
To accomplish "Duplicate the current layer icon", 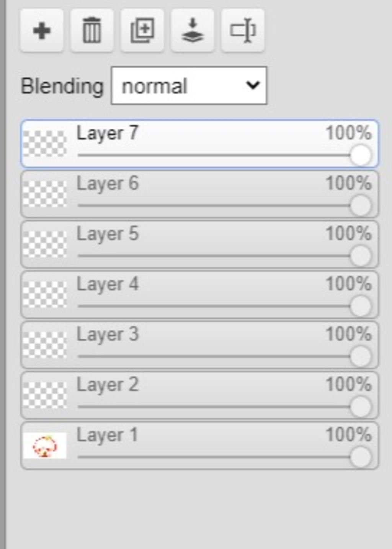I will 142,30.
